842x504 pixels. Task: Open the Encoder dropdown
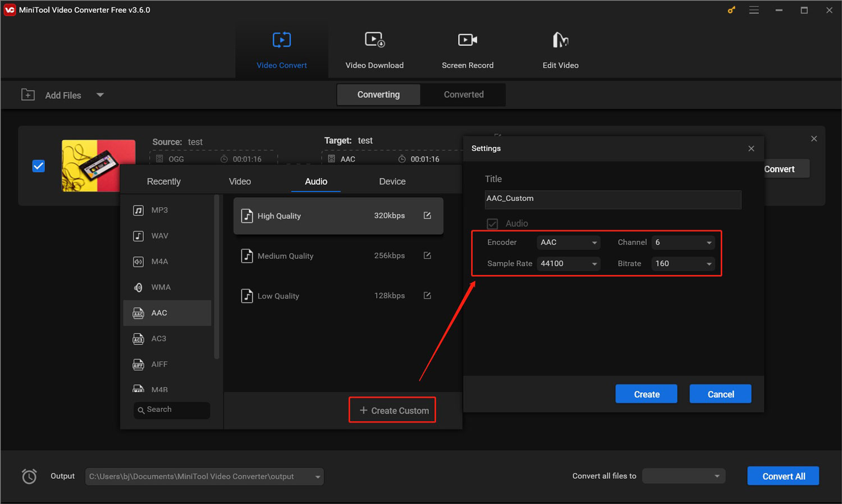(568, 242)
